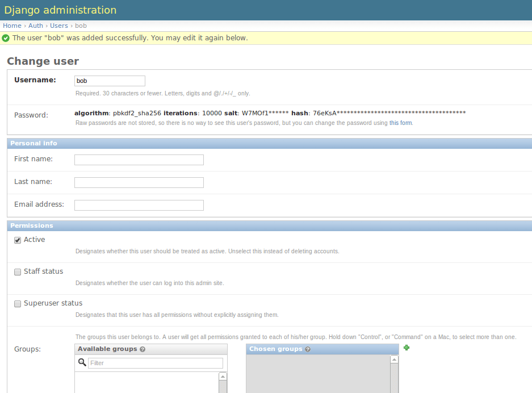Enable the Superuser status checkbox
This screenshot has height=393, width=532.
pyautogui.click(x=18, y=304)
